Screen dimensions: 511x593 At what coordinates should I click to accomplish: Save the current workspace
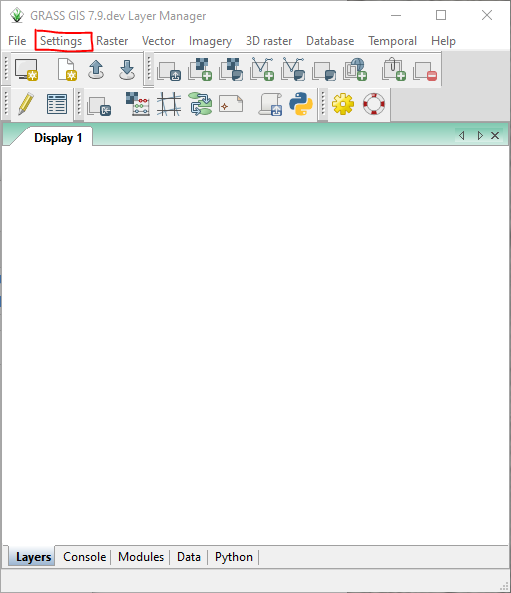(127, 70)
